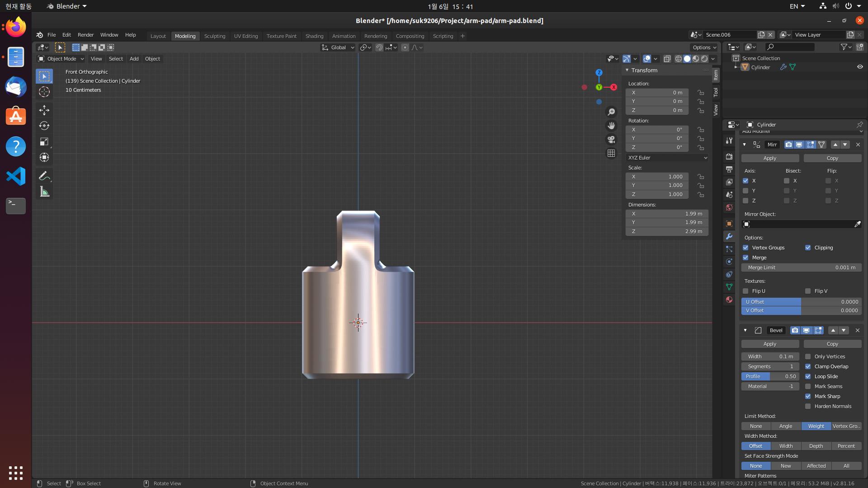Enable Only Vertices in Bevel

[x=808, y=357]
